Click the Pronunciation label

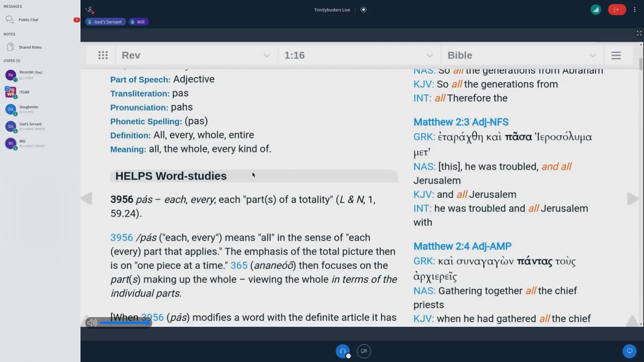coord(139,108)
